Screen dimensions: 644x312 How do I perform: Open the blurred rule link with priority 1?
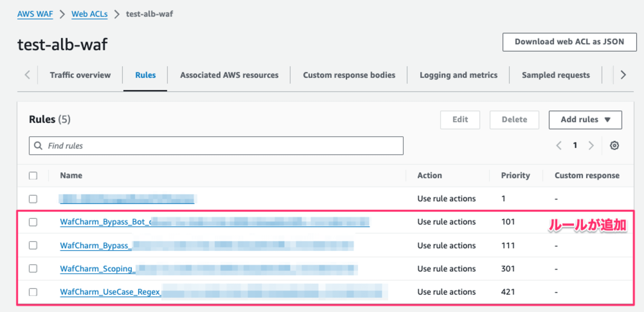pos(127,199)
